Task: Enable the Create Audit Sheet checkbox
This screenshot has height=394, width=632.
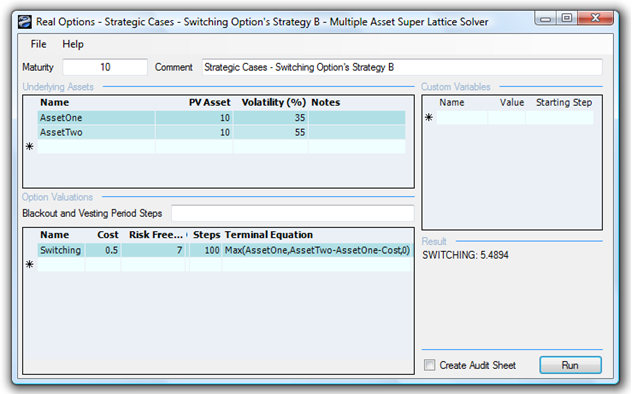Action: [x=430, y=365]
